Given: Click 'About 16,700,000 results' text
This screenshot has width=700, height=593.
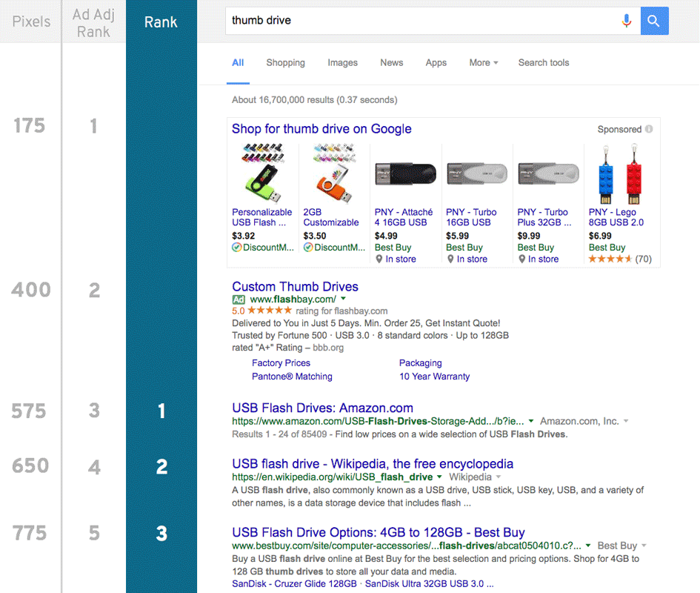Looking at the screenshot, I should point(282,99).
